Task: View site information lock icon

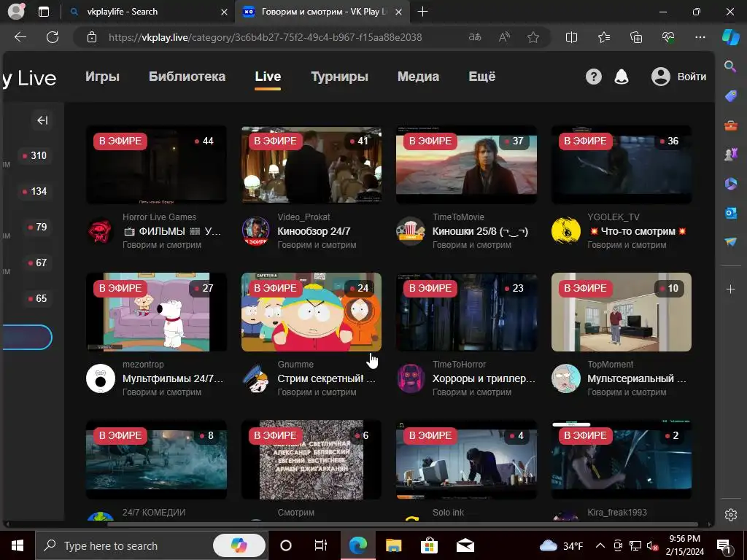Action: pos(92,37)
